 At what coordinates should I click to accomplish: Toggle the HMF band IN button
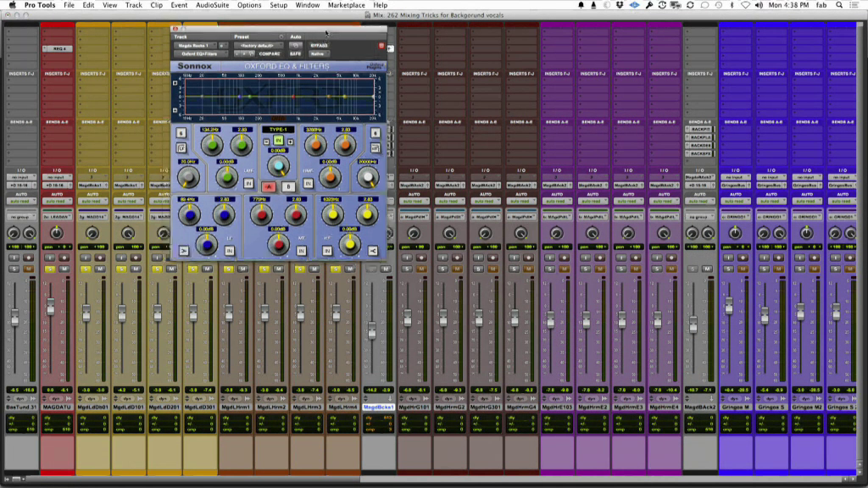[309, 183]
